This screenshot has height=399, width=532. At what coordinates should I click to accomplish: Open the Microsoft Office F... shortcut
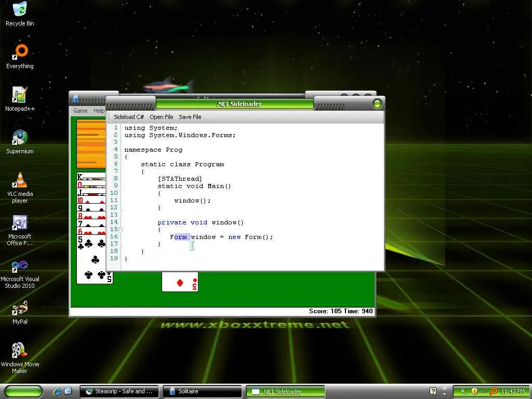coord(20,230)
